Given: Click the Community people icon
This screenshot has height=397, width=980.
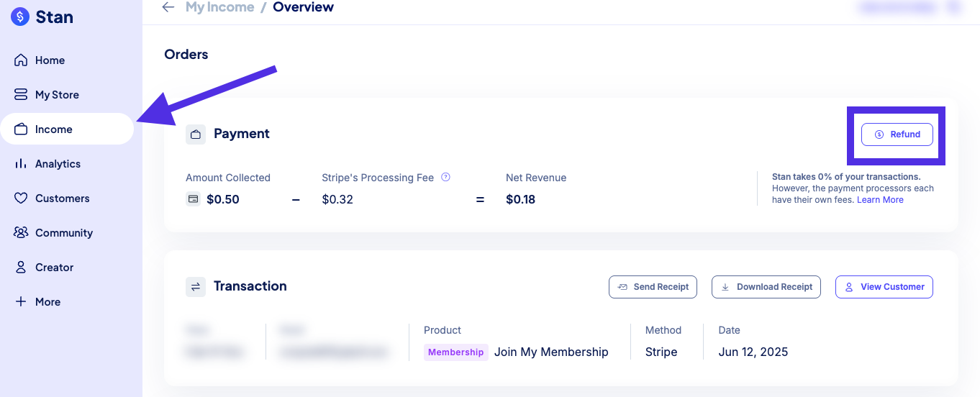Looking at the screenshot, I should (x=21, y=233).
